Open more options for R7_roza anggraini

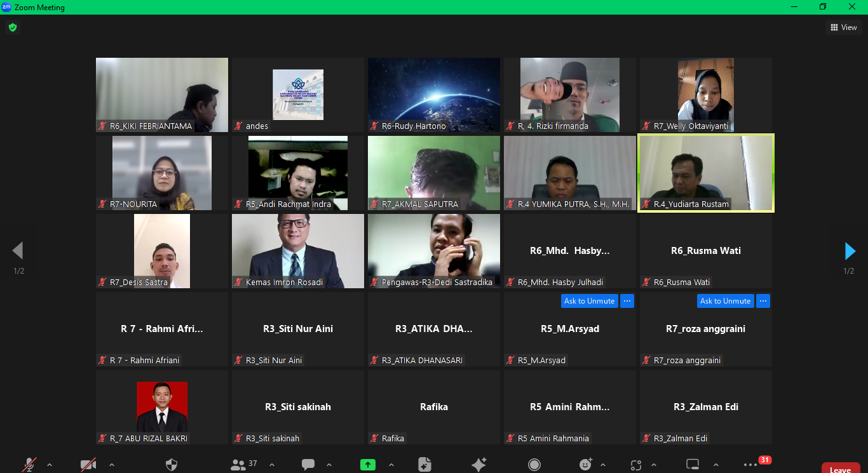(763, 301)
